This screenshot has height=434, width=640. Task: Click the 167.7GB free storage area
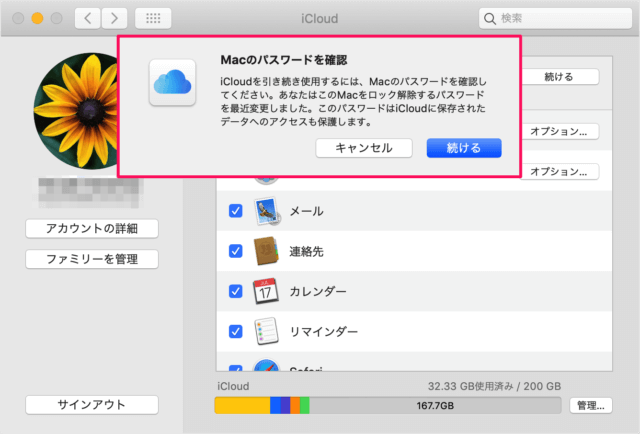tap(435, 405)
